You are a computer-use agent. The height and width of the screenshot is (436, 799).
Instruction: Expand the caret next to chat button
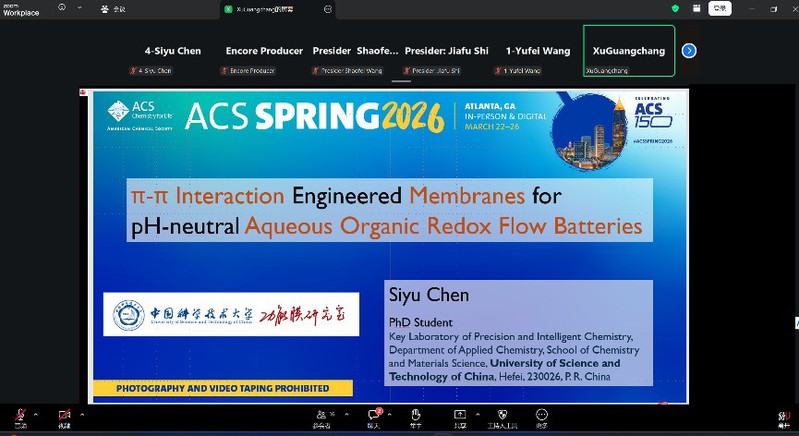coord(392,414)
